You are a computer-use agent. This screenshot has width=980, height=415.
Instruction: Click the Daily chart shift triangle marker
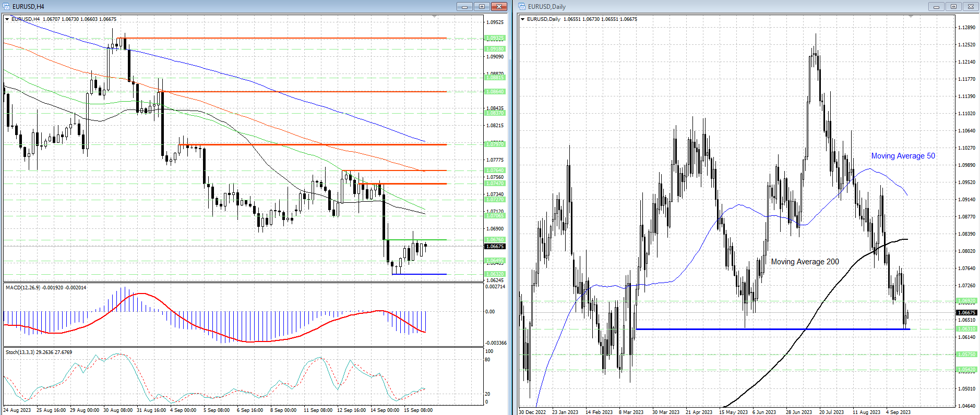[911, 17]
